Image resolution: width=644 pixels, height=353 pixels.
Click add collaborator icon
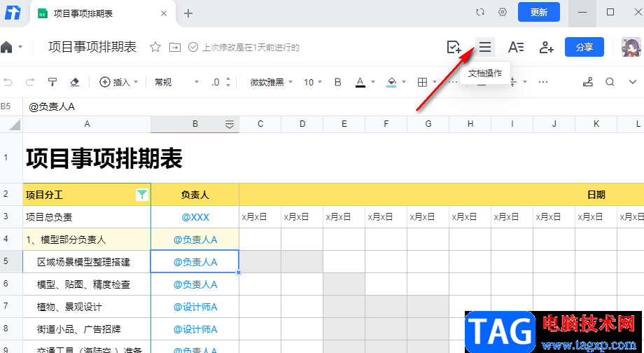pos(546,47)
